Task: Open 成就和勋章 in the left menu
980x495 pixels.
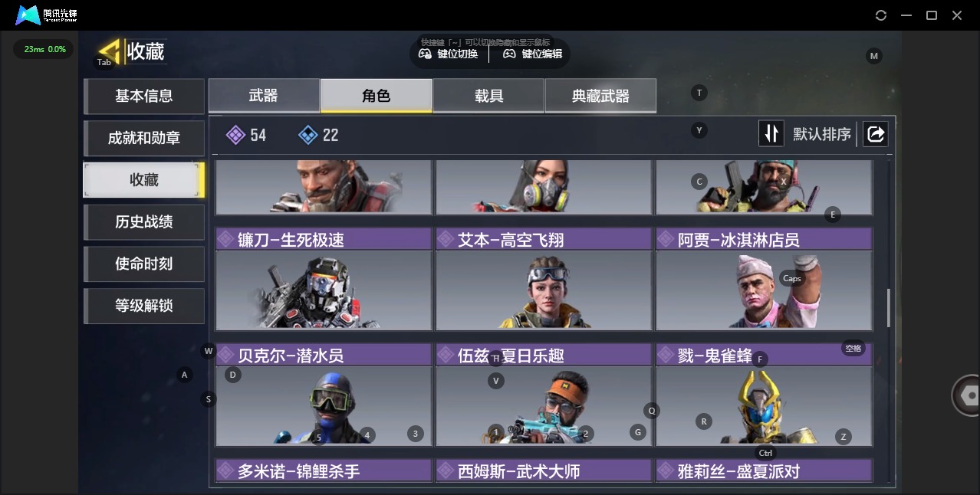Action: click(144, 138)
